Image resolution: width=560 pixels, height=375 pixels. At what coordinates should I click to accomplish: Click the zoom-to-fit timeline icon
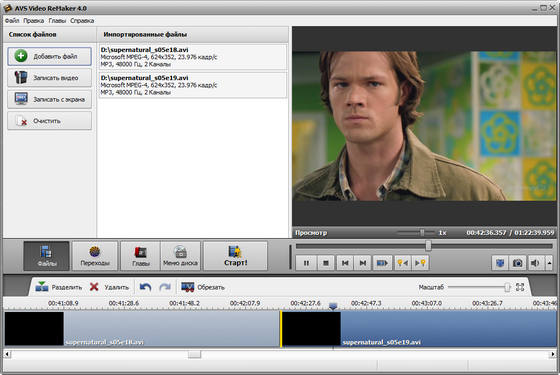(520, 287)
